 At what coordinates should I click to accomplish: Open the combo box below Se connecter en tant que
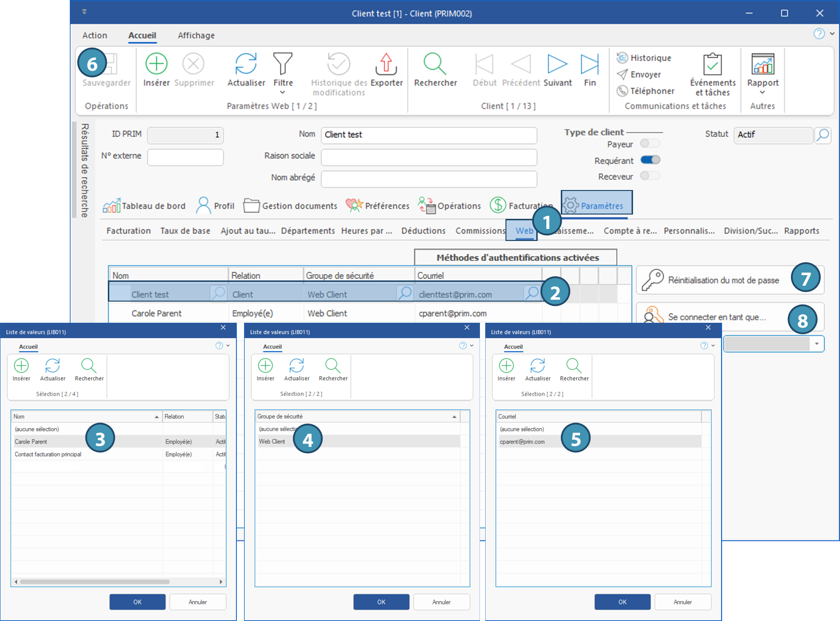[x=816, y=344]
